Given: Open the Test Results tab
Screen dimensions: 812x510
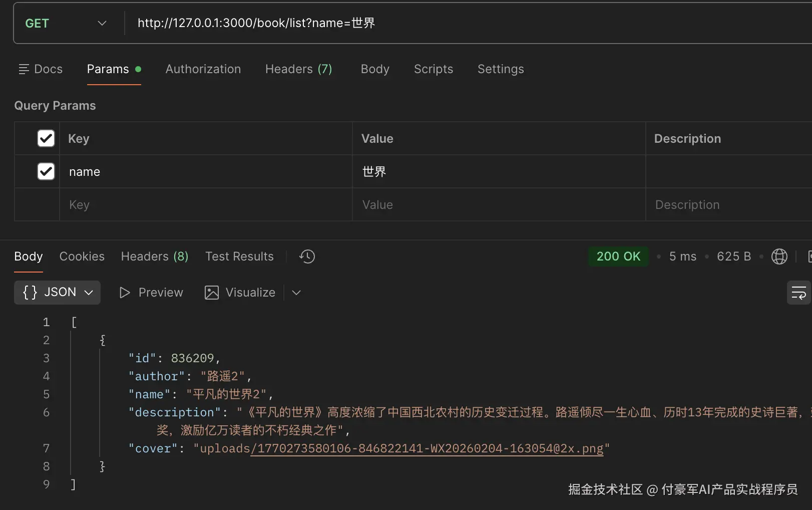Looking at the screenshot, I should pyautogui.click(x=239, y=257).
